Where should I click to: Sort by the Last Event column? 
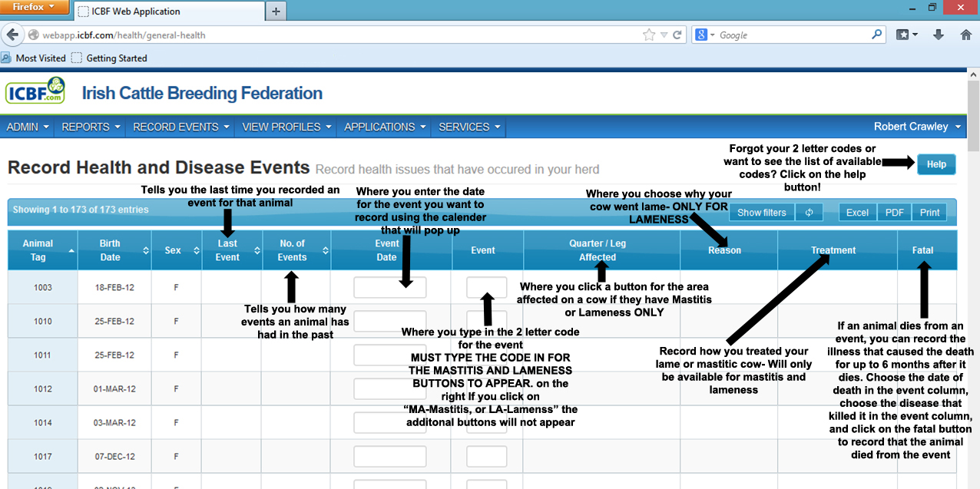tap(231, 250)
